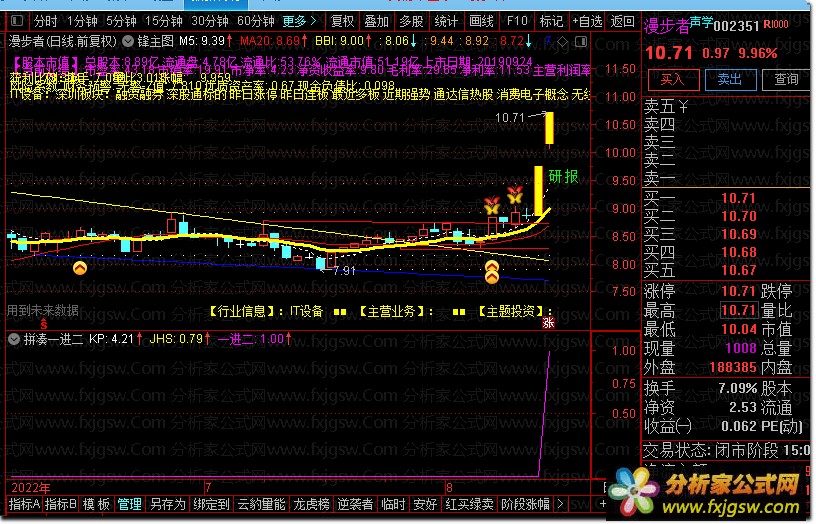This screenshot has width=816, height=524.
Task: Open the 复权 adjustment menu
Action: 342,21
